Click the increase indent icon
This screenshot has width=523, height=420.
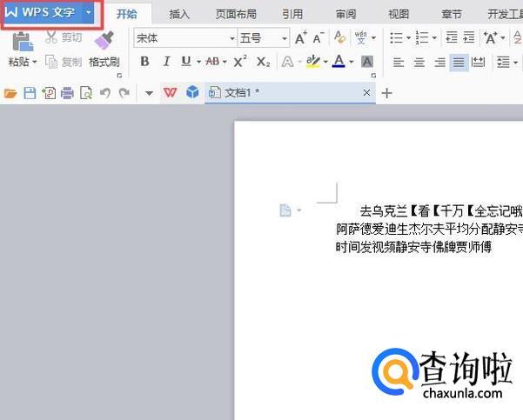(x=469, y=37)
